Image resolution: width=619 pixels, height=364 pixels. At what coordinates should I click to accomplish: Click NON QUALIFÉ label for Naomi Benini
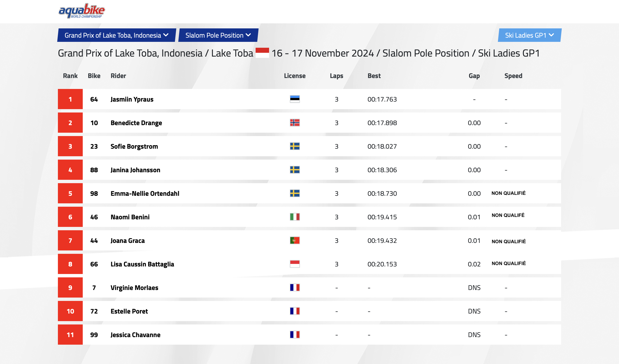point(508,215)
